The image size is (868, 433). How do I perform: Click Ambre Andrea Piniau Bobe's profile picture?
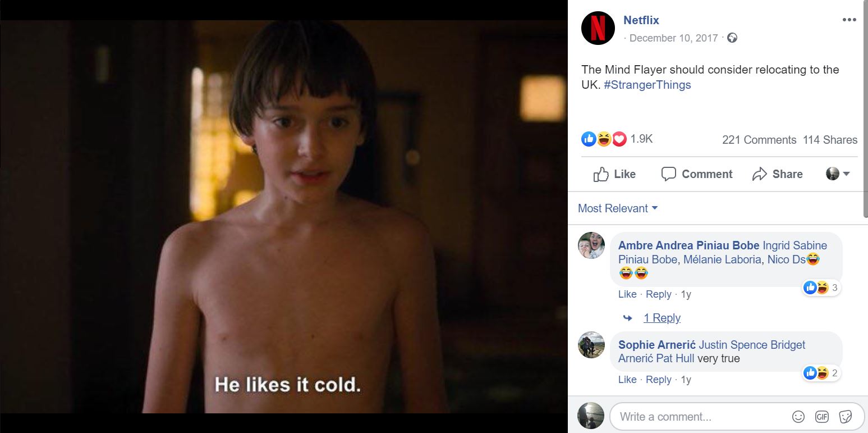591,245
